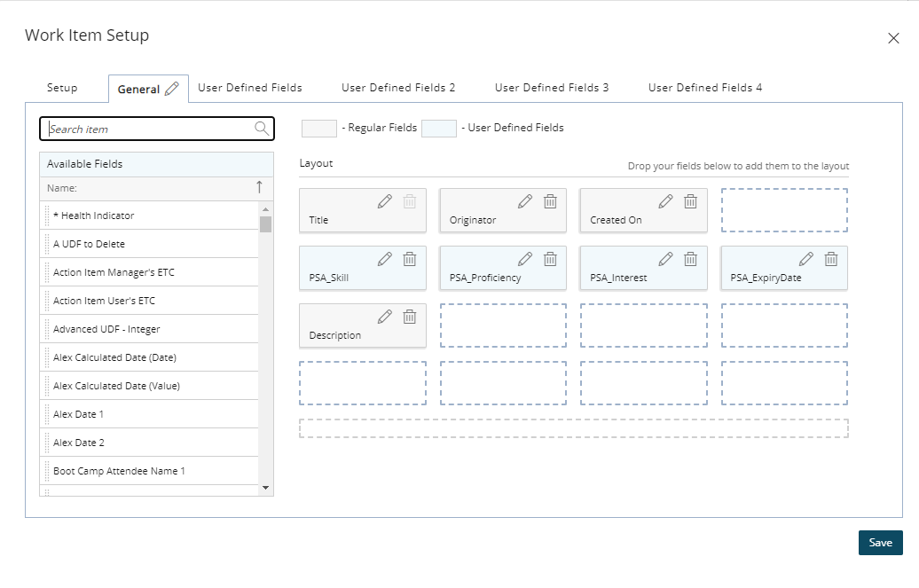919x588 pixels.
Task: Edit the Title field with pencil icon
Action: click(x=384, y=201)
